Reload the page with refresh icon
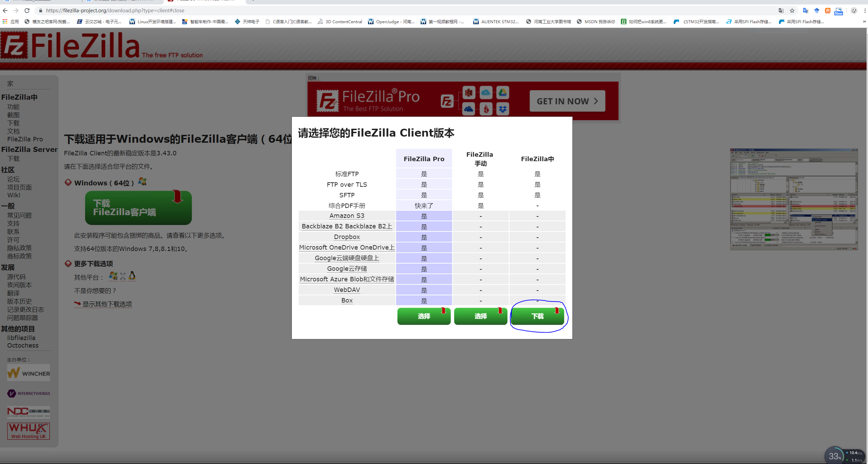Image resolution: width=868 pixels, height=464 pixels. [x=27, y=11]
